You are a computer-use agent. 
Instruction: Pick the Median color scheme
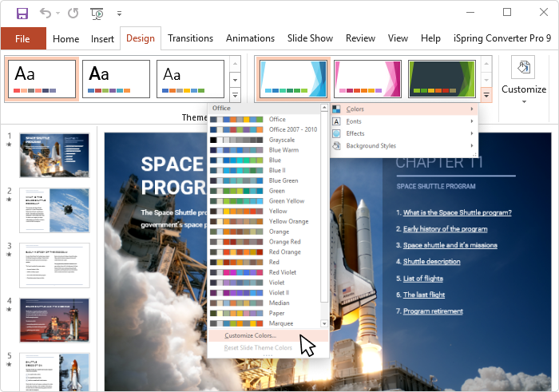(264, 303)
